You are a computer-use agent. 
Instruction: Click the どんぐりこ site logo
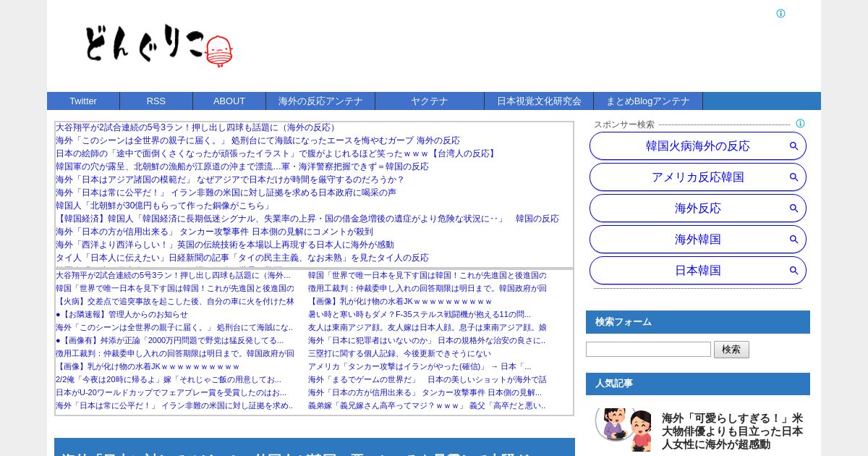point(158,45)
